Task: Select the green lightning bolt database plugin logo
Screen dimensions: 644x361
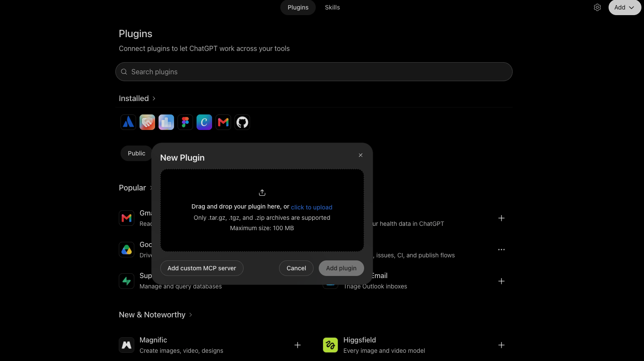Action: [127, 281]
